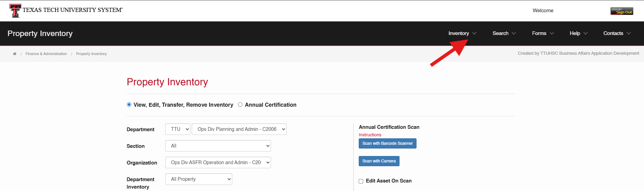
Task: Select View, Edit, Transfer, Remove Inventory radio
Action: 129,105
